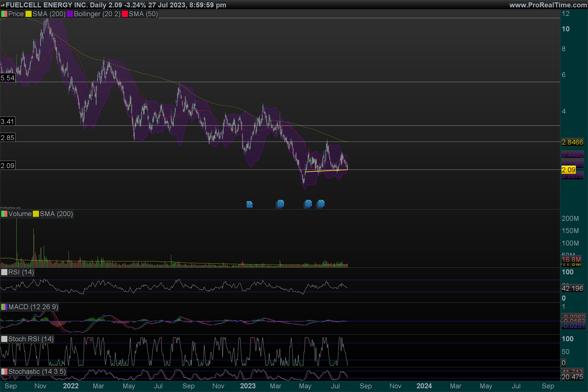588x392 pixels.
Task: Open the www.ProRealTime.com link
Action: [548, 5]
